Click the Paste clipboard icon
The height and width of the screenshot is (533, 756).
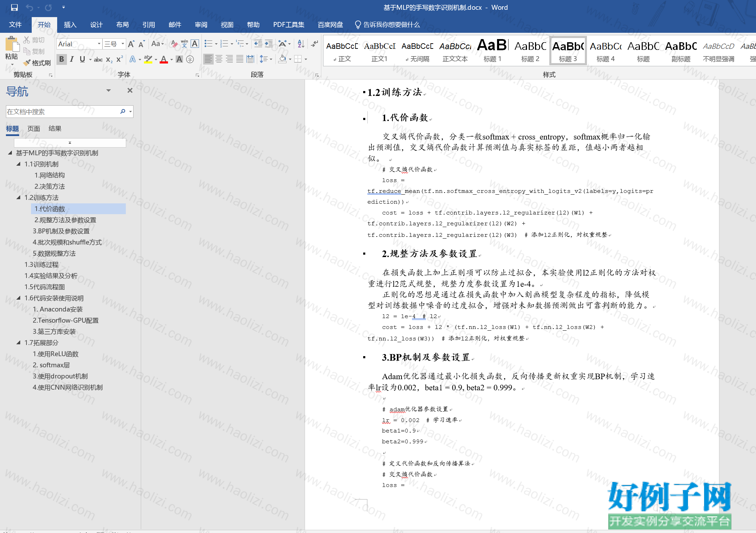pos(12,45)
